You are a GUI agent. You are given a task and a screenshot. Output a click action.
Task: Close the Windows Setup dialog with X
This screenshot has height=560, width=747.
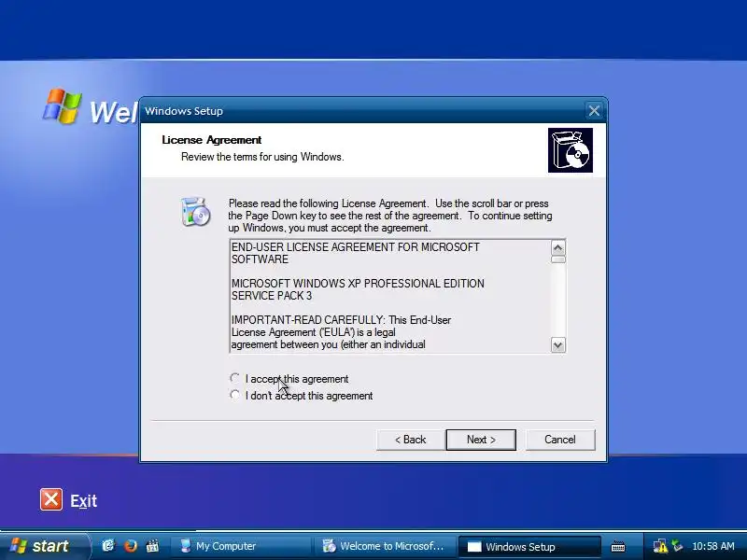click(594, 111)
